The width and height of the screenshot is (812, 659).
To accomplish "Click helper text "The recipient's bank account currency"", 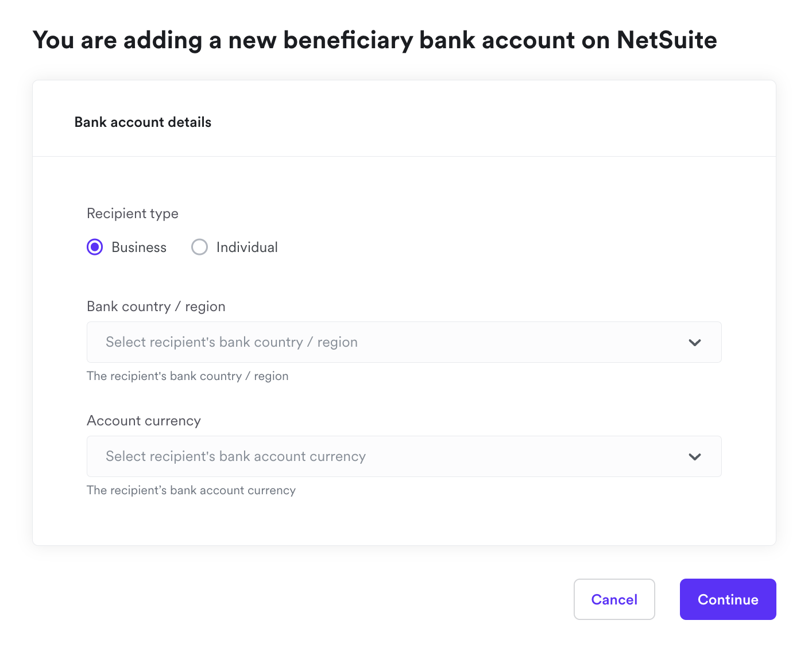I will pos(191,490).
